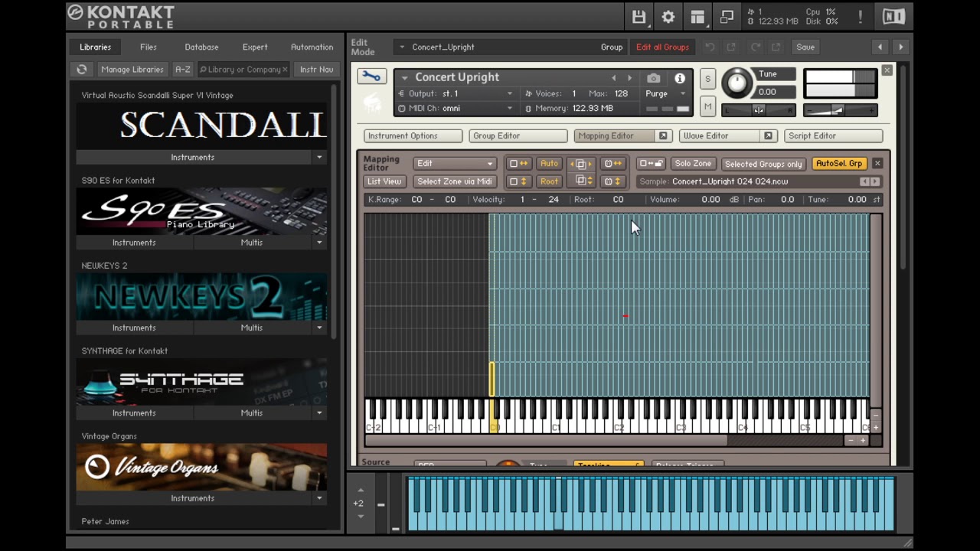Click the A-Z sort button
This screenshot has width=980, height=551.
(182, 70)
